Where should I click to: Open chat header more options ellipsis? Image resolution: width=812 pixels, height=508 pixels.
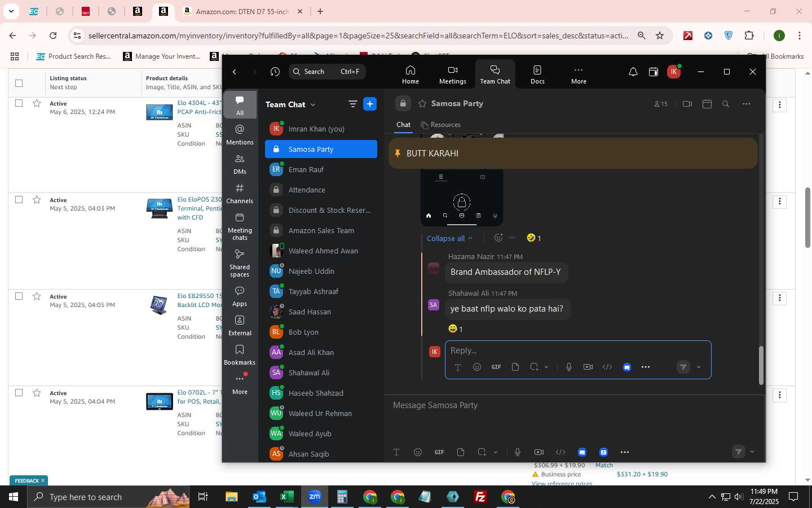click(746, 104)
